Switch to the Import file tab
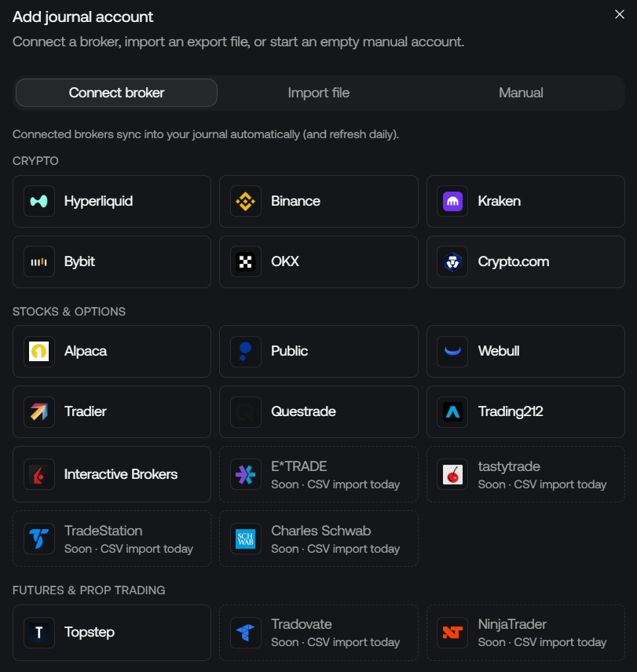Viewport: 637px width, 672px height. click(319, 93)
